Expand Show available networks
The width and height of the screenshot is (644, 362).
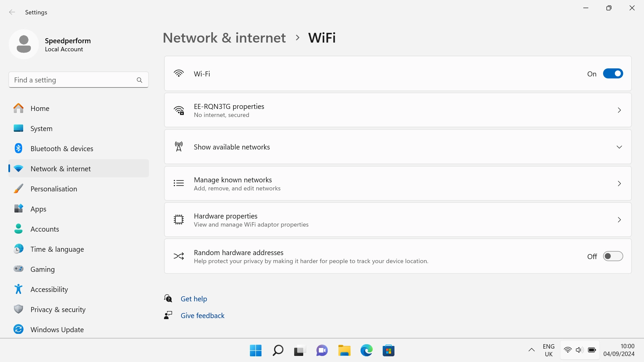pos(619,147)
